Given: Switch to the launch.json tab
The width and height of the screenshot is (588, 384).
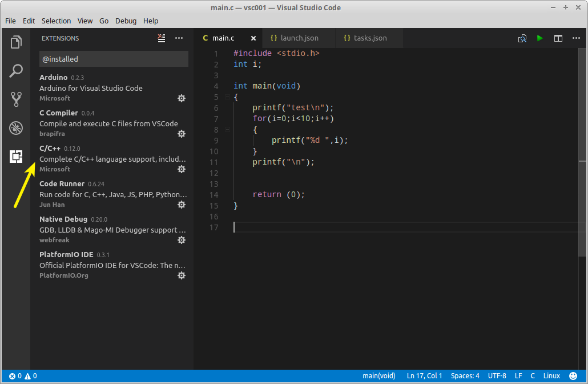Looking at the screenshot, I should pyautogui.click(x=299, y=38).
